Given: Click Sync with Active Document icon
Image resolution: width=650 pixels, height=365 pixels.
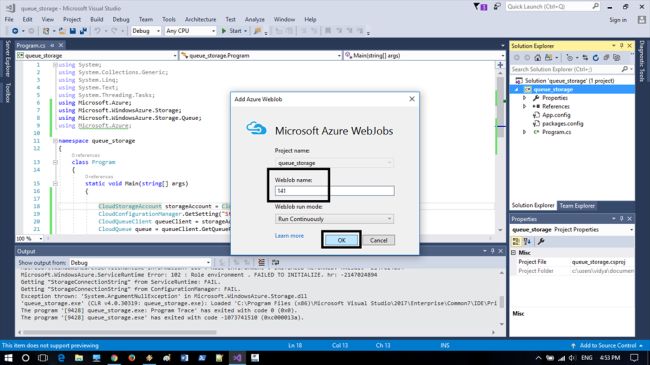Looking at the screenshot, I should tap(585, 58).
